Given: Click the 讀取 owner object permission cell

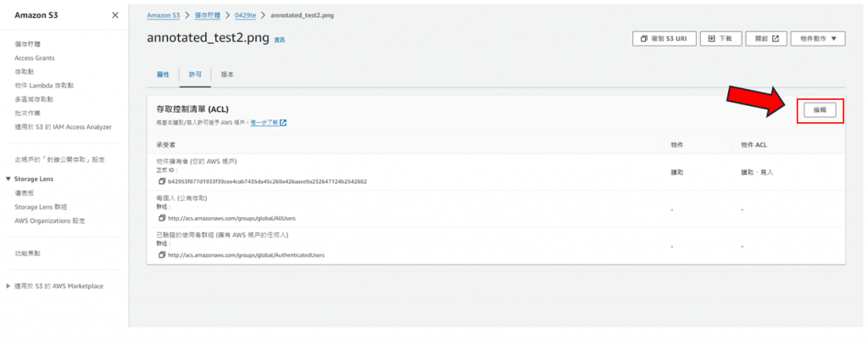Looking at the screenshot, I should pyautogui.click(x=677, y=172).
